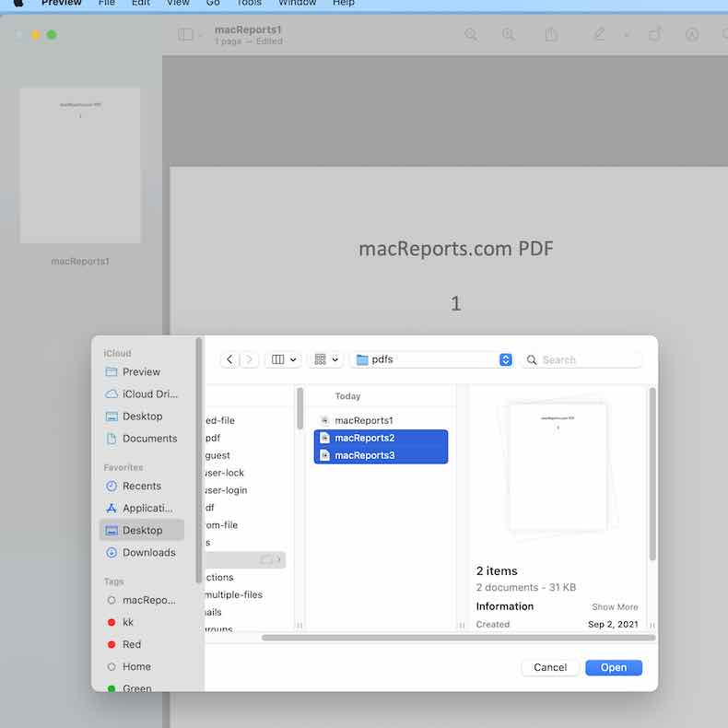Click the user-login folder row
This screenshot has width=728, height=728.
coord(245,490)
